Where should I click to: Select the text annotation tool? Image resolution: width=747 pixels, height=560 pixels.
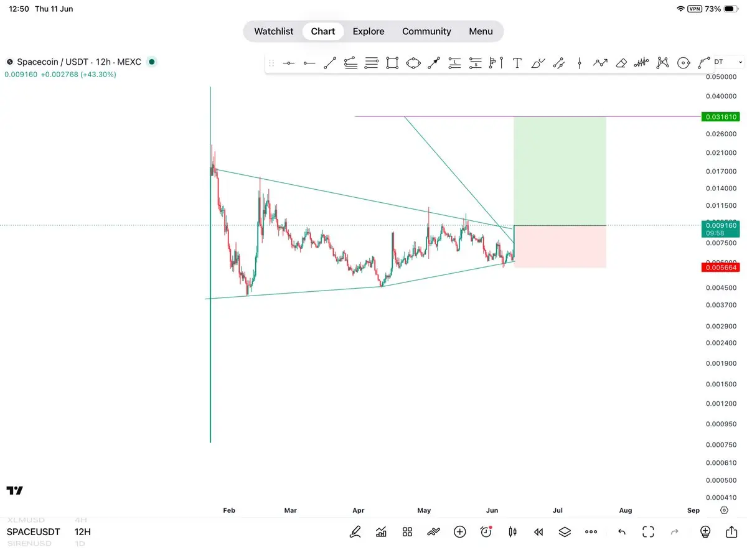517,63
